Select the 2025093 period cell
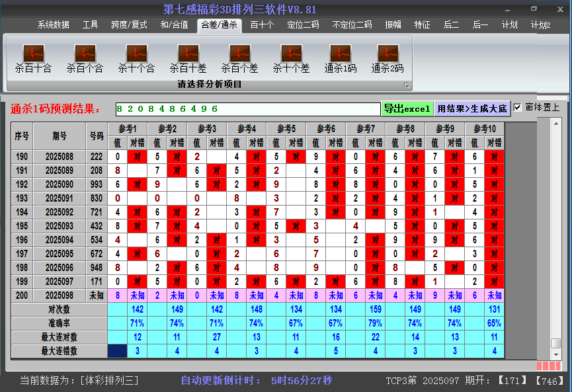 [x=60, y=226]
